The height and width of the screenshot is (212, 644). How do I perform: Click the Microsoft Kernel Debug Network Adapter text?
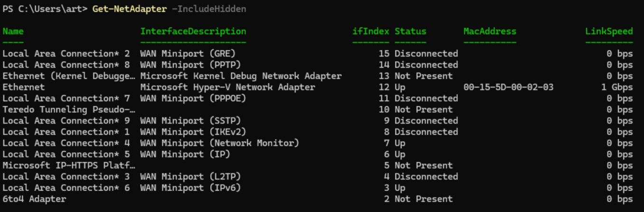[241, 76]
